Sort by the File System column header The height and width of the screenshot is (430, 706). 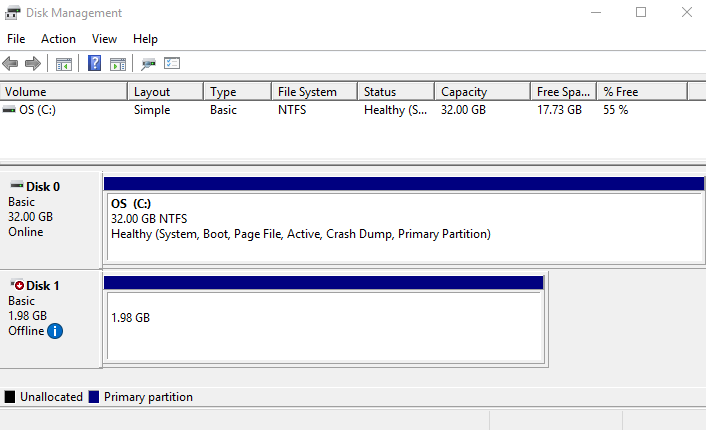[x=314, y=92]
